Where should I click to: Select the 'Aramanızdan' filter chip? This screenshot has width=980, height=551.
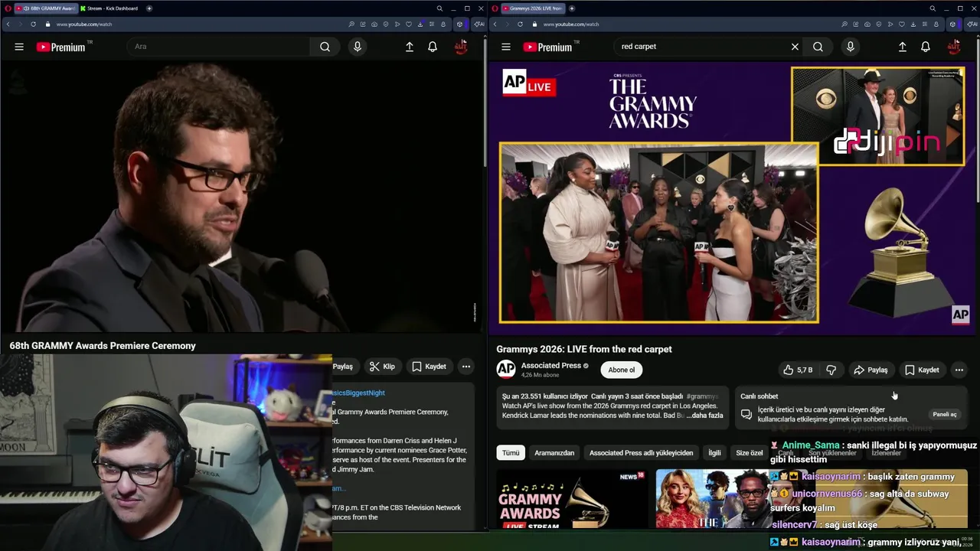tap(554, 453)
